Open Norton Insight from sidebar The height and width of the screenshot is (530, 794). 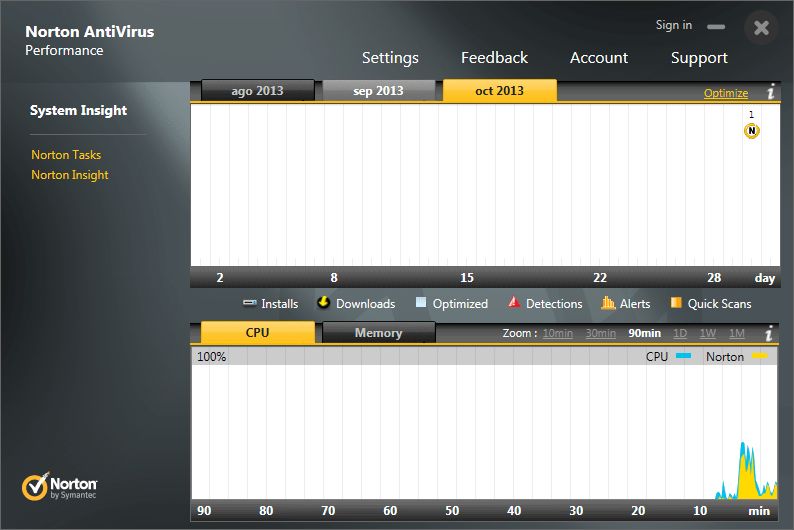(70, 175)
